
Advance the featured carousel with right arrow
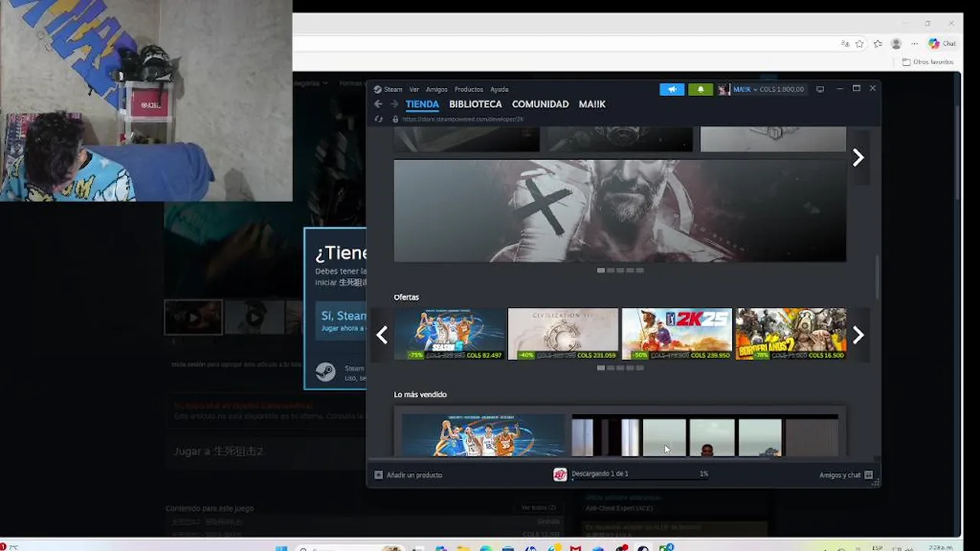(x=858, y=157)
